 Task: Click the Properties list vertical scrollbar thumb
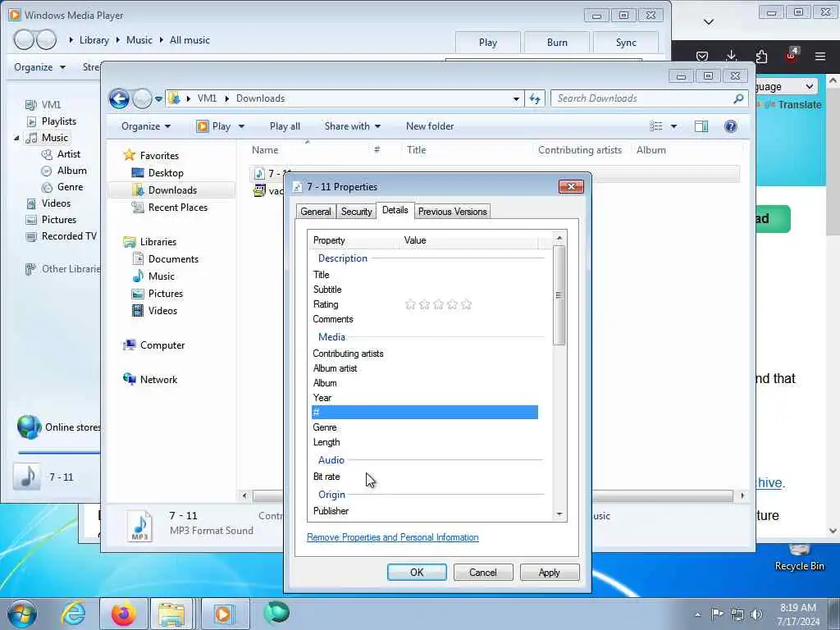559,295
